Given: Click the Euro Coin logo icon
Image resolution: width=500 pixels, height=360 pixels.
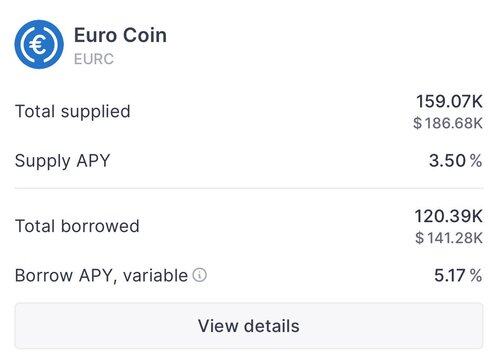Looking at the screenshot, I should click(39, 44).
